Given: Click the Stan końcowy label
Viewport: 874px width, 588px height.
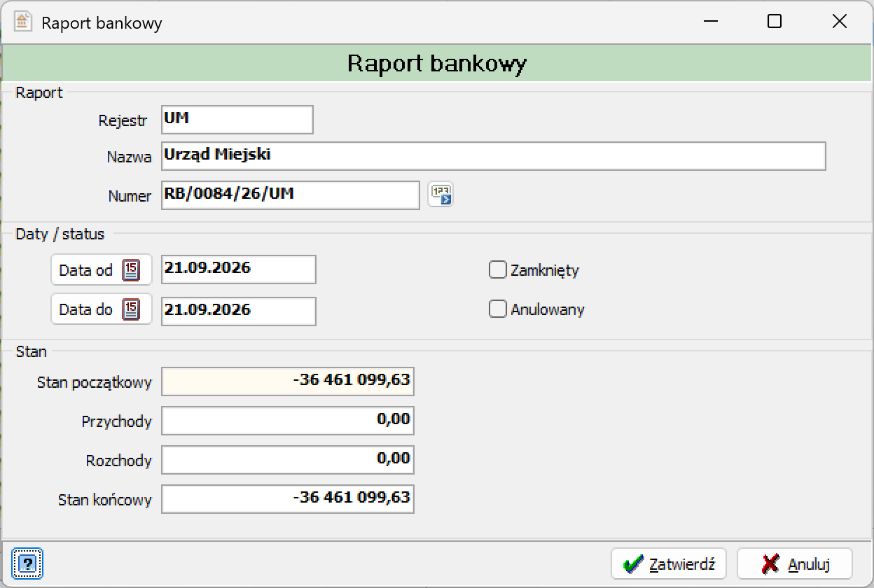Looking at the screenshot, I should click(105, 500).
